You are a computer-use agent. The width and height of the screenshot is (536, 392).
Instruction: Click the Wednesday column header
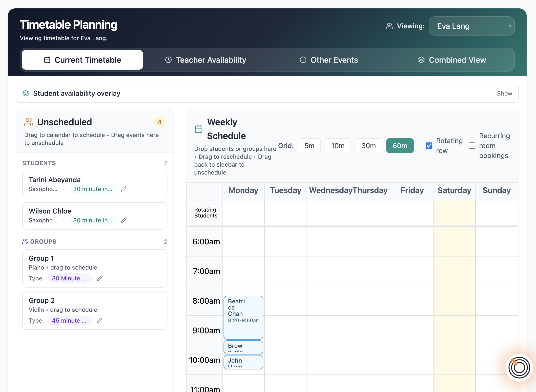328,190
